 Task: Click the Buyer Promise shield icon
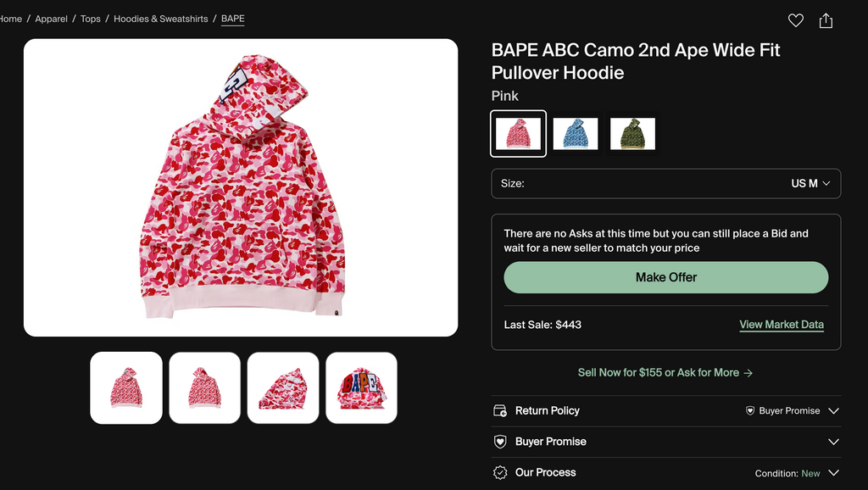500,442
